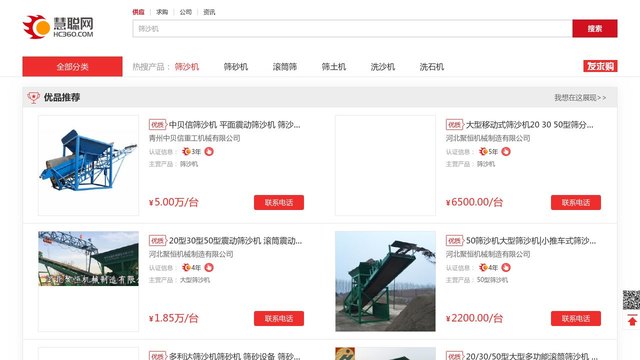Select the 求购 search tab
This screenshot has height=360, width=640.
coord(162,12)
